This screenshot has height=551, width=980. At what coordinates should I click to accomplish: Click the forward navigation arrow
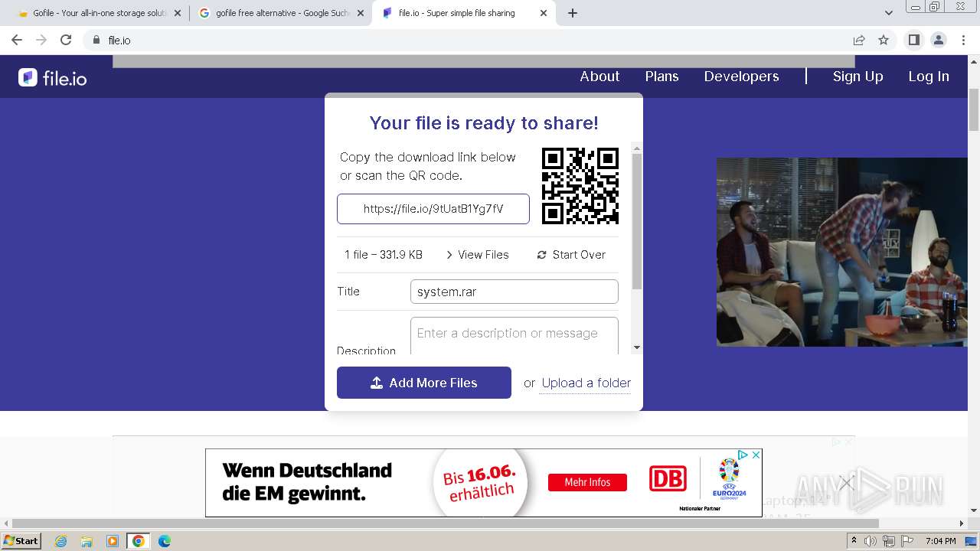pyautogui.click(x=41, y=40)
